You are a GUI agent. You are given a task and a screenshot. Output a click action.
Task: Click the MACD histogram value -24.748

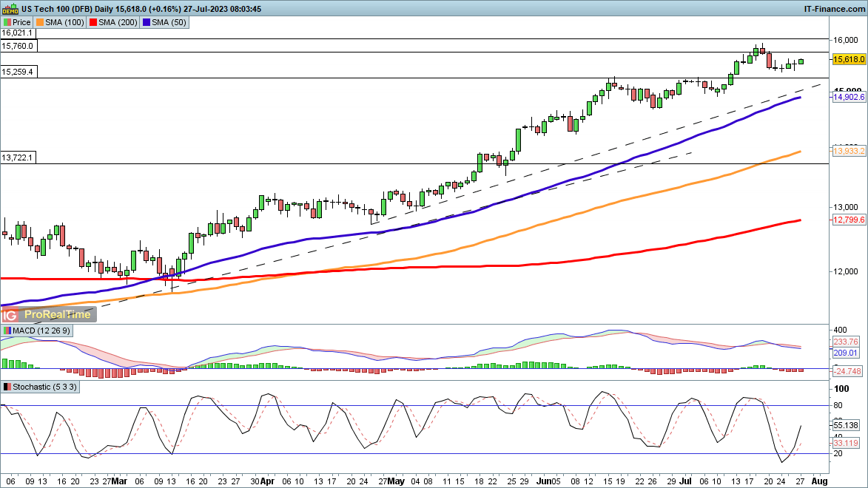pos(847,371)
